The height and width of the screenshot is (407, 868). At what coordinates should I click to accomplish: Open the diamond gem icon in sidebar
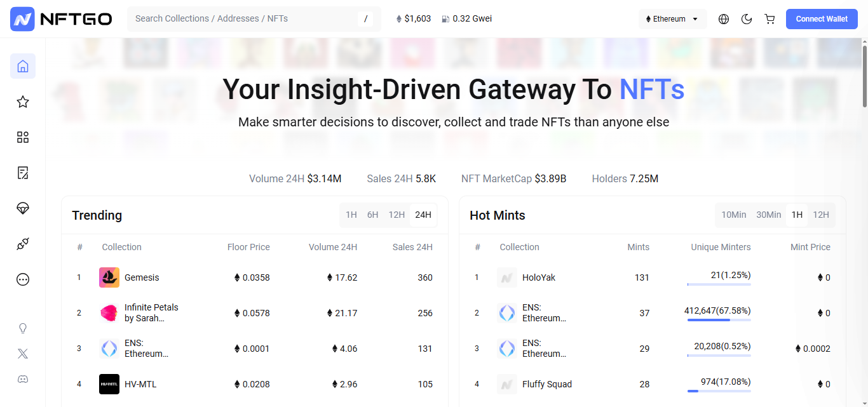click(23, 208)
